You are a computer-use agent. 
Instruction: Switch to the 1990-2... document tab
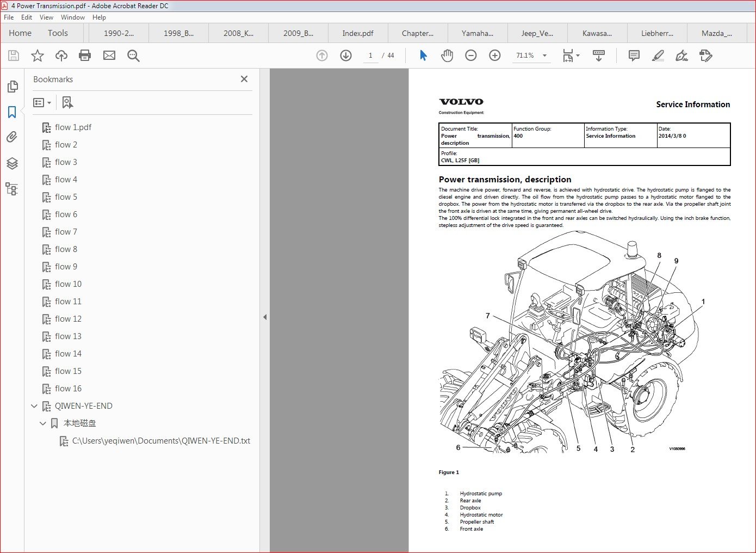click(x=119, y=33)
